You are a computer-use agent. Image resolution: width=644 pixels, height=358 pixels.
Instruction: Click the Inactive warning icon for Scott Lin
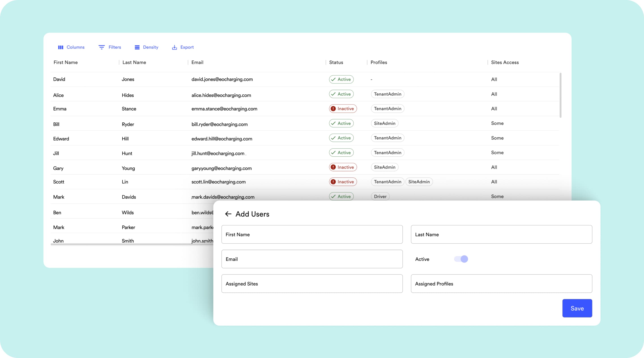(x=333, y=182)
